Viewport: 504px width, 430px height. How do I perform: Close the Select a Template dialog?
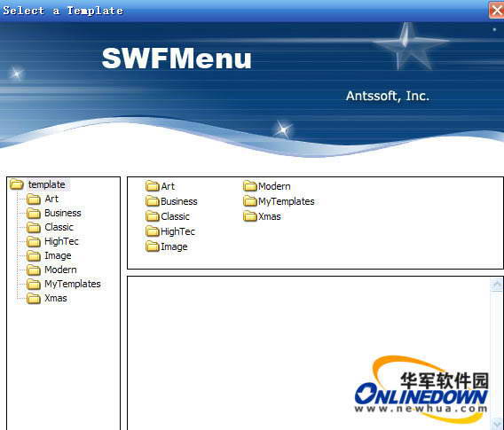496,11
